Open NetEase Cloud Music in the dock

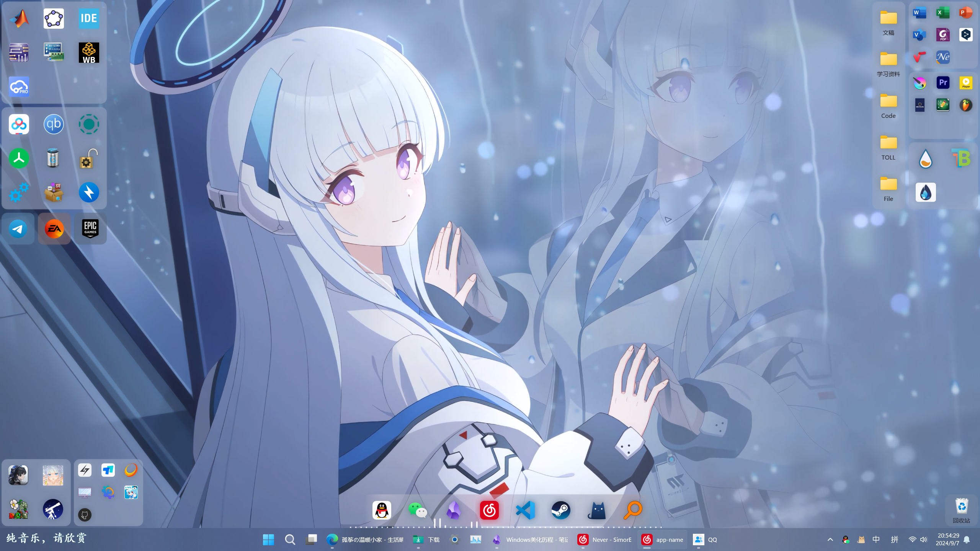pos(490,510)
